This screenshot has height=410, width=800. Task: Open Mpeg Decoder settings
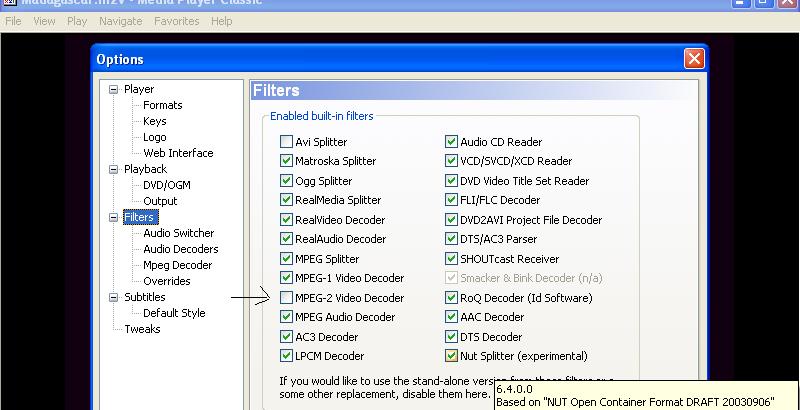178,265
